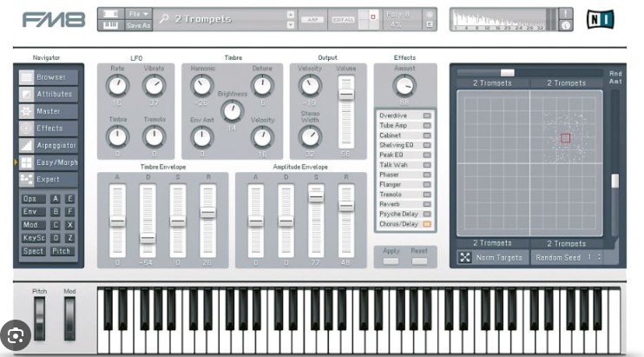Click the Effects Amount knob
The height and width of the screenshot is (357, 644).
pos(404,86)
